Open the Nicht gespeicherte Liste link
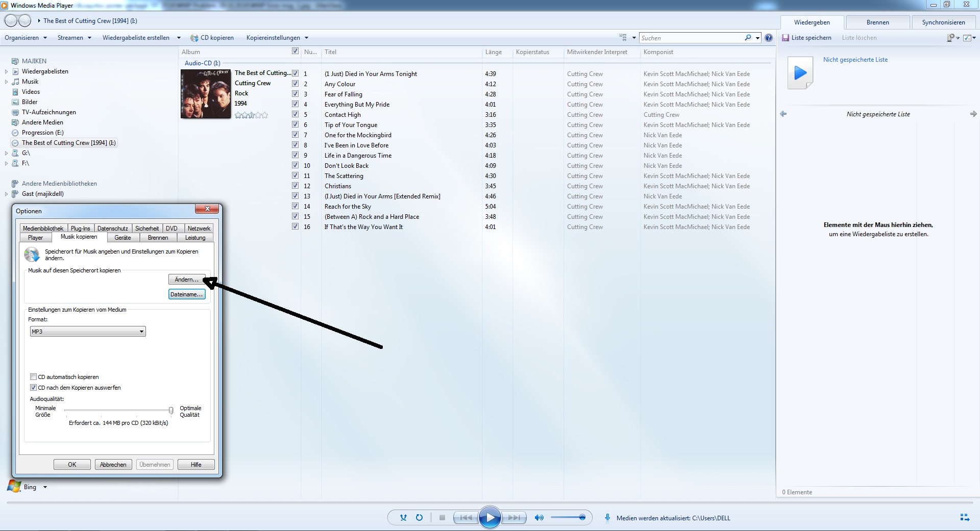The height and width of the screenshot is (531, 980). (x=855, y=60)
